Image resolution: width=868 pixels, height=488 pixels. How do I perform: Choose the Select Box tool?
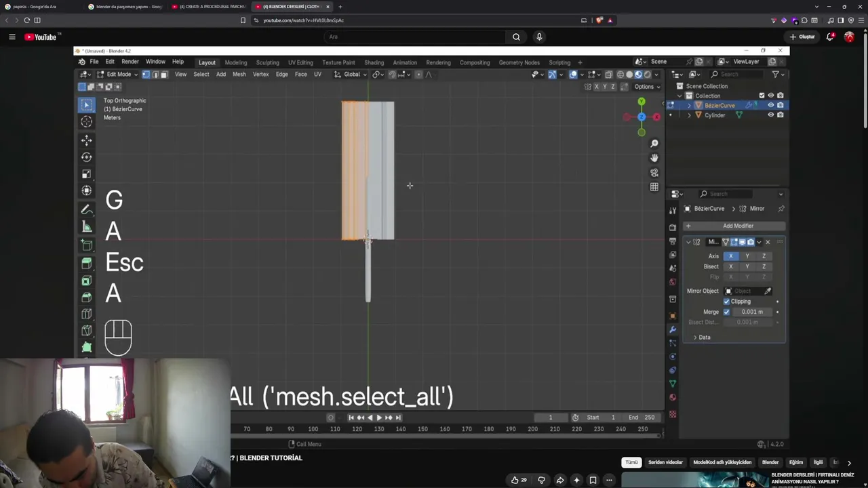click(87, 104)
